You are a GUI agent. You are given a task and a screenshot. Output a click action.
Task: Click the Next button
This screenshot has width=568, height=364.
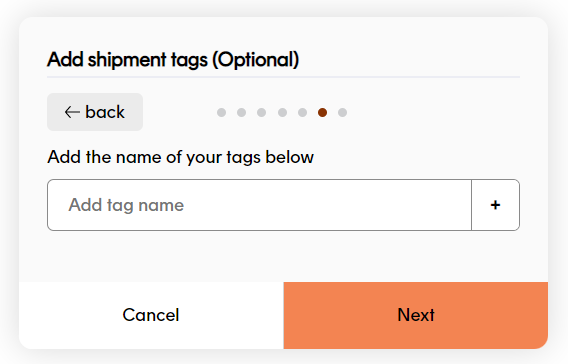click(x=416, y=315)
